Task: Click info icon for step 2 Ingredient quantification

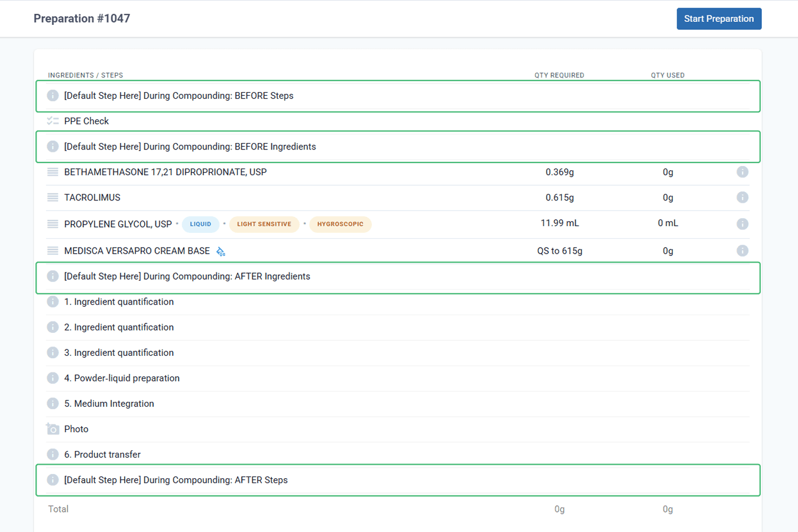Action: [53, 327]
